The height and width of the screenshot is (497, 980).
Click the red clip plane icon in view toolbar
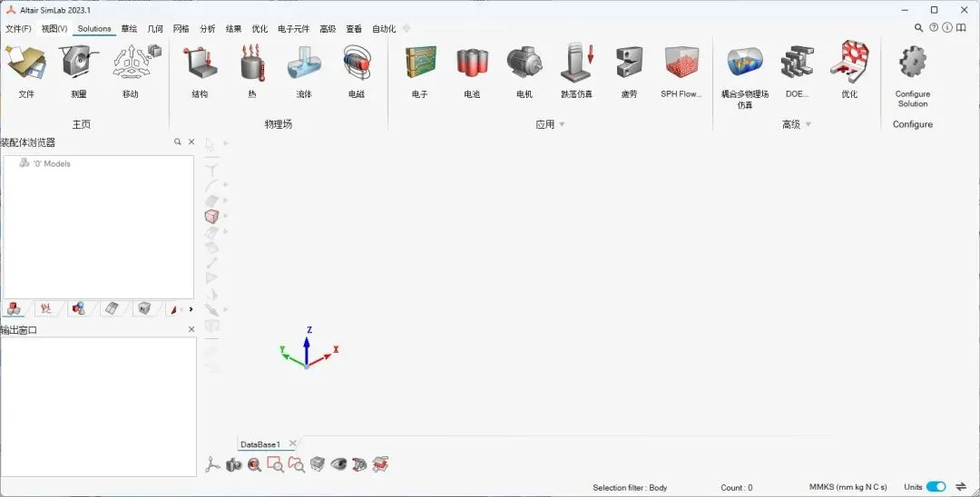359,464
